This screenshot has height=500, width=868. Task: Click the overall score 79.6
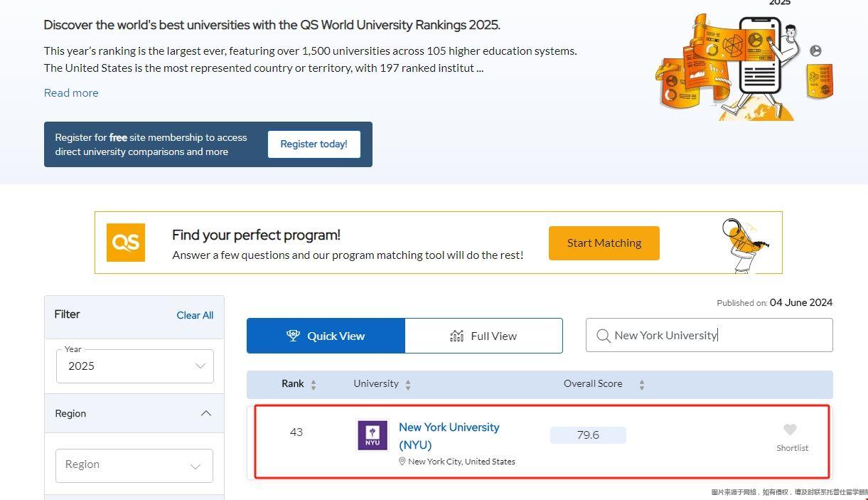(x=588, y=435)
